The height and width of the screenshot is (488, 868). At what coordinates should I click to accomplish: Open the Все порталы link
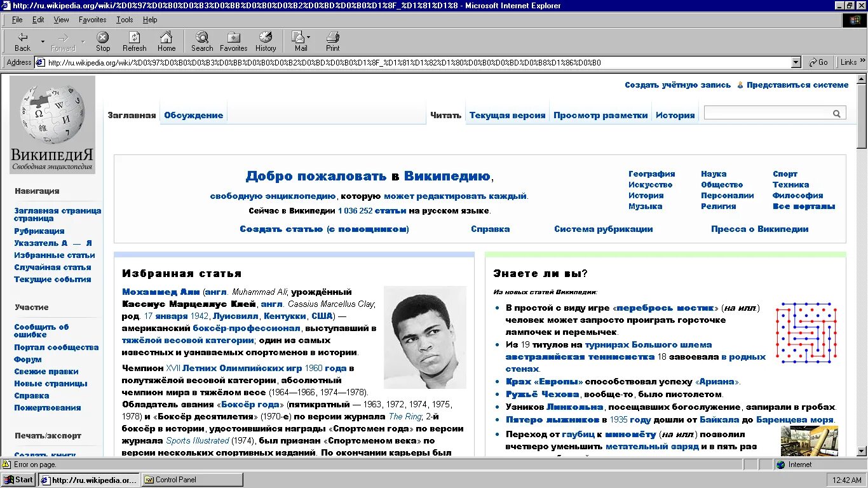click(804, 206)
